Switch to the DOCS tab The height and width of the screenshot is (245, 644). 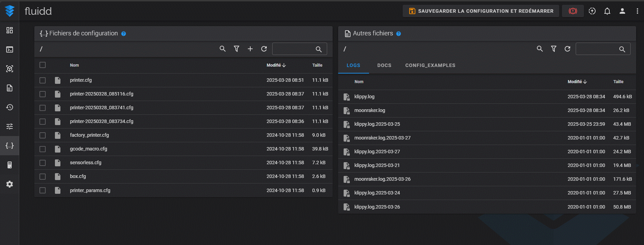point(384,65)
